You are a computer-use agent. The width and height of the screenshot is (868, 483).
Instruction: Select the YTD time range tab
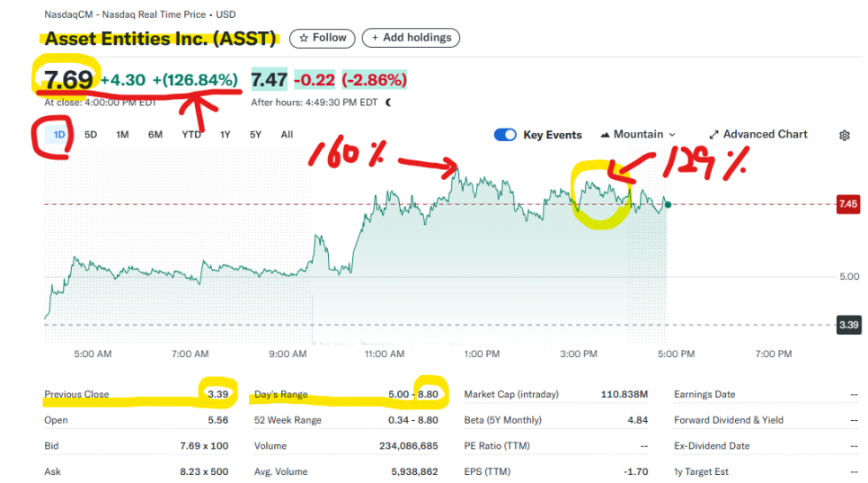tap(191, 135)
